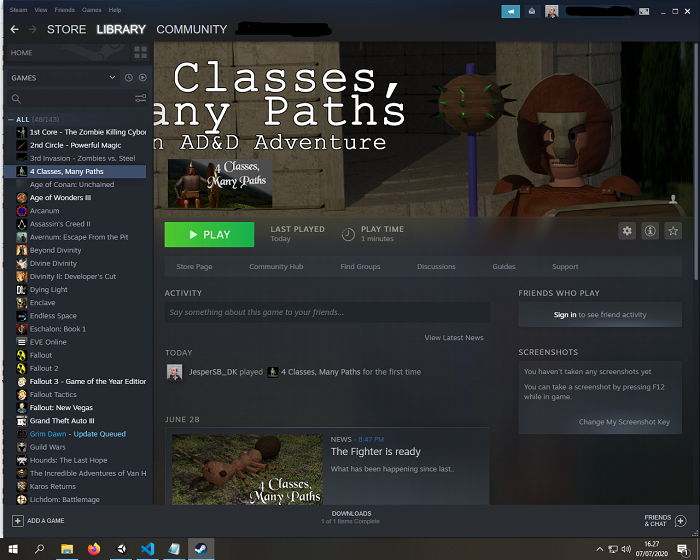Viewport: 700px width, 560px height.
Task: Click the Steam taskbar icon
Action: [x=201, y=549]
